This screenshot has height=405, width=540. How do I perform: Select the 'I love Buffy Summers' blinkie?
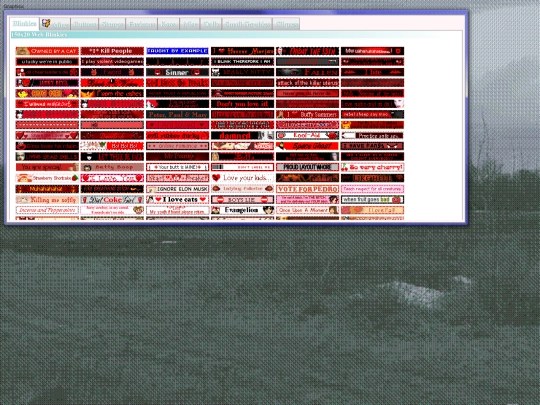click(x=308, y=114)
